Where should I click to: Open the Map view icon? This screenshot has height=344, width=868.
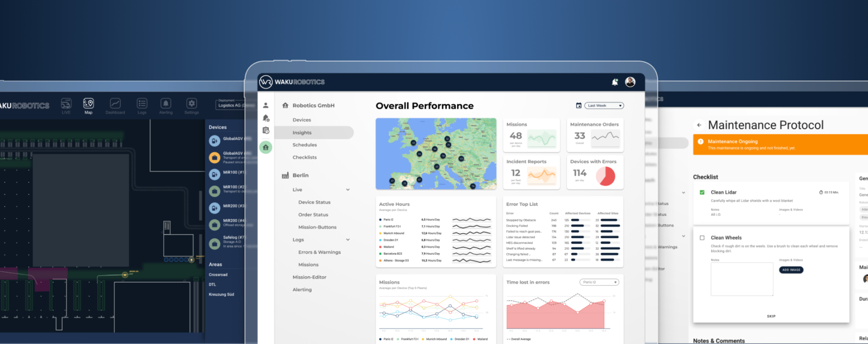(x=89, y=104)
